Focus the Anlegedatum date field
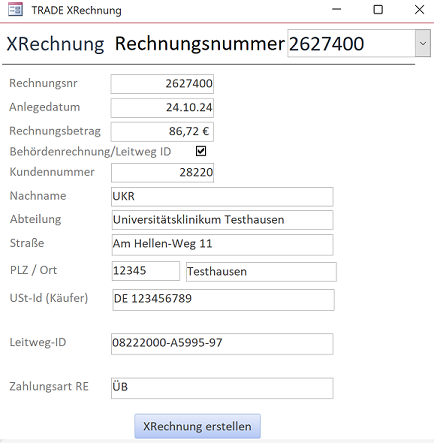The height and width of the screenshot is (443, 434). (162, 108)
